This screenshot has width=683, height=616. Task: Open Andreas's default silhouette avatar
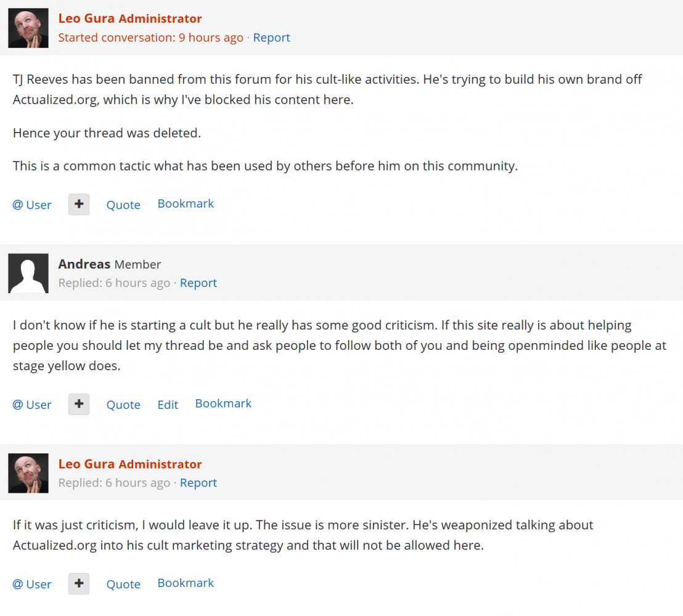pyautogui.click(x=28, y=273)
